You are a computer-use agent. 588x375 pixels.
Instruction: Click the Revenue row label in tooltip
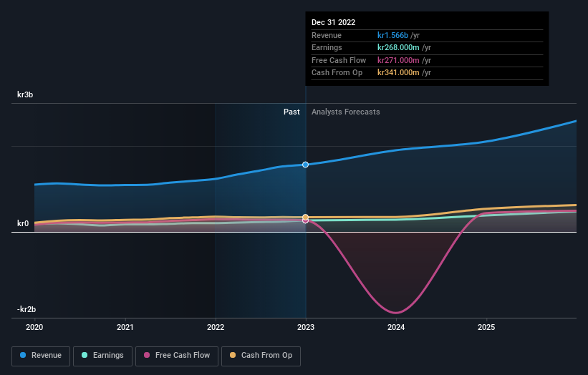(327, 35)
